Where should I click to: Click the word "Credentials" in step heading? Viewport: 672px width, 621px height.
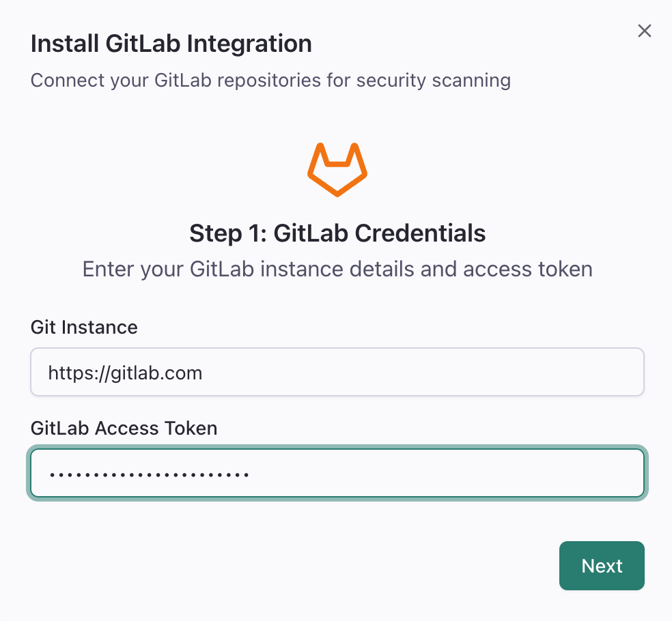pos(420,233)
